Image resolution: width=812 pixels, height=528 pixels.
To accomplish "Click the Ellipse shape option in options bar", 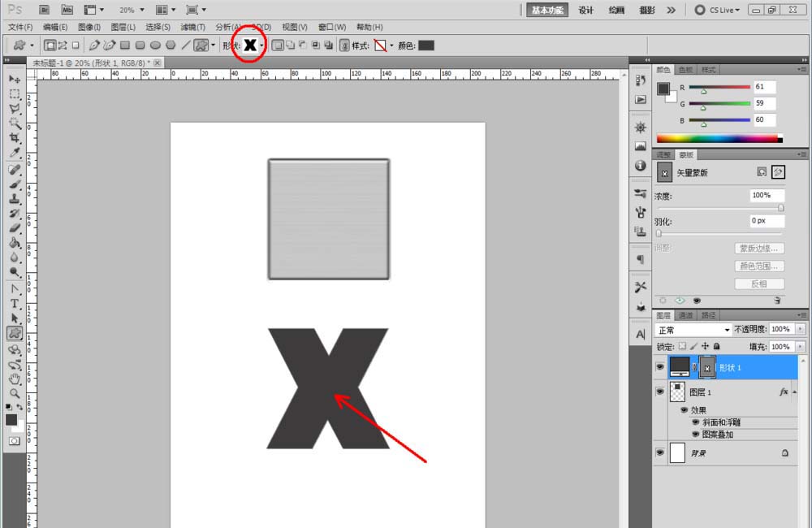I will pyautogui.click(x=155, y=45).
